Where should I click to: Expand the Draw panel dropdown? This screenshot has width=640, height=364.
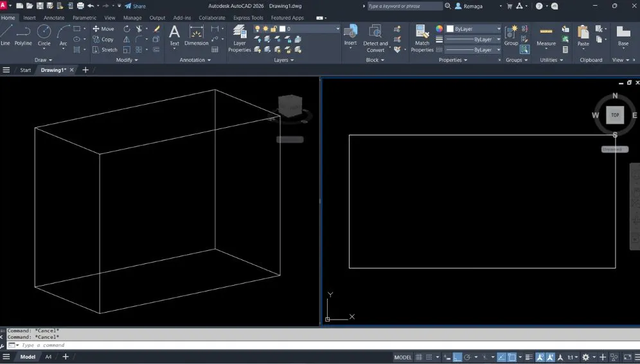click(44, 60)
